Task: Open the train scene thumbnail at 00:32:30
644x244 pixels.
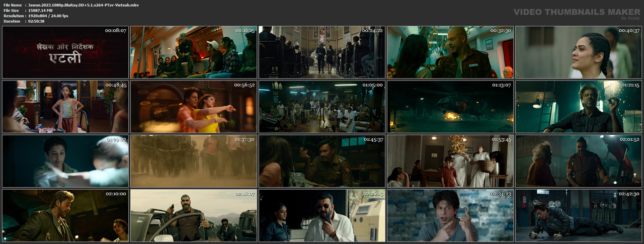Action: pyautogui.click(x=450, y=52)
